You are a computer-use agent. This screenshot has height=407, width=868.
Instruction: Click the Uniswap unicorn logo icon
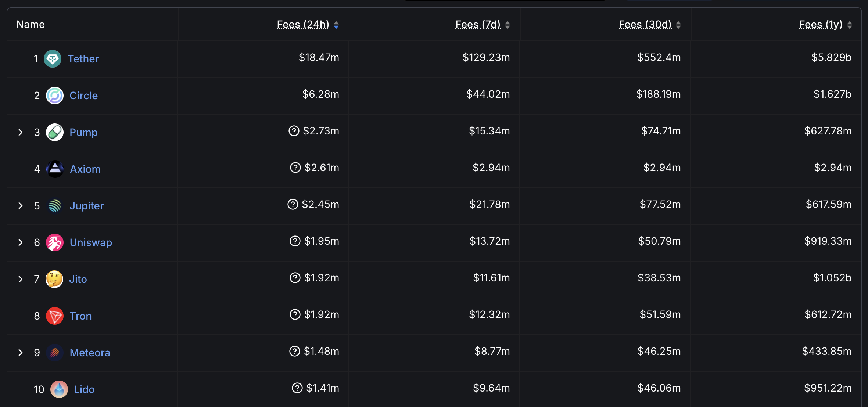tap(55, 242)
